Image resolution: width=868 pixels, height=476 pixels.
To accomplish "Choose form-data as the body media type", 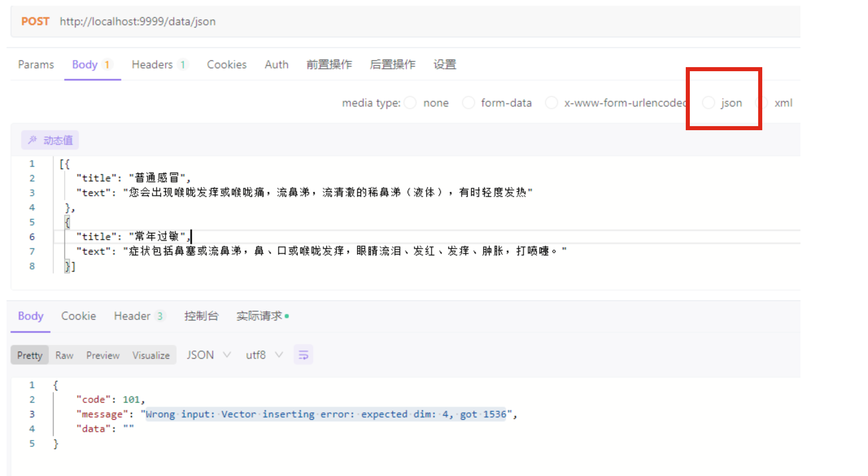I will [469, 103].
